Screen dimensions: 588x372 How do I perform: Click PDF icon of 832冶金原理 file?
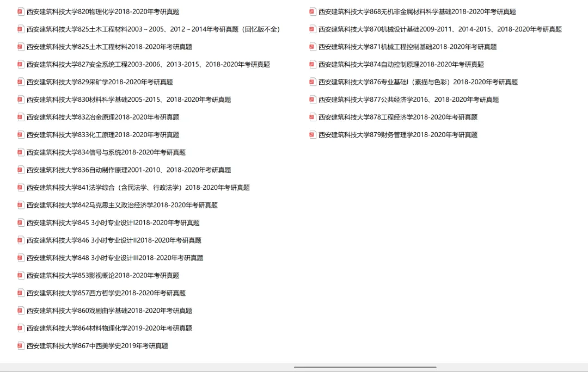pyautogui.click(x=20, y=117)
